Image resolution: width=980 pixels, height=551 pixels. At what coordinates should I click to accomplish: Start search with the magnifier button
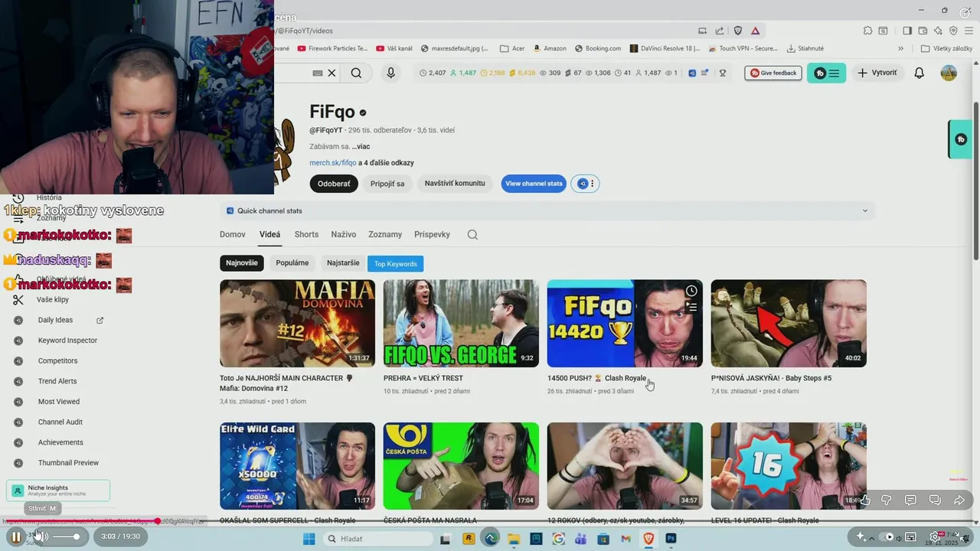[x=356, y=73]
